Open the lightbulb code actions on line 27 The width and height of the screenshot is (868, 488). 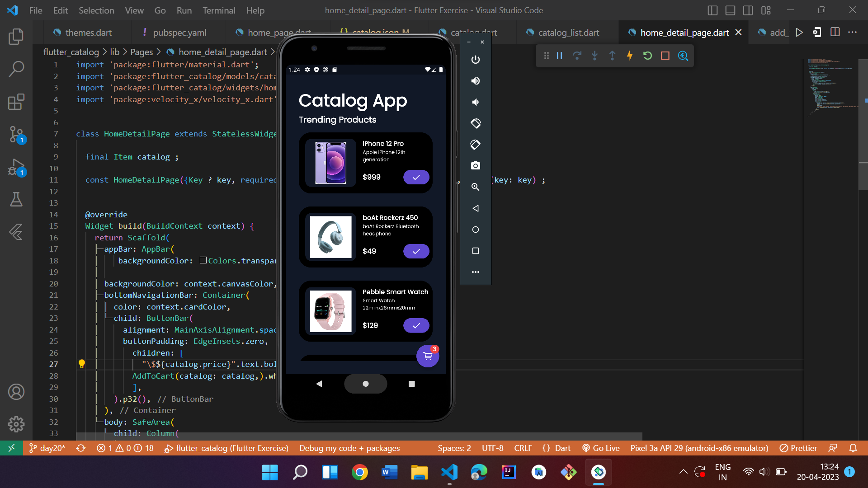(82, 364)
